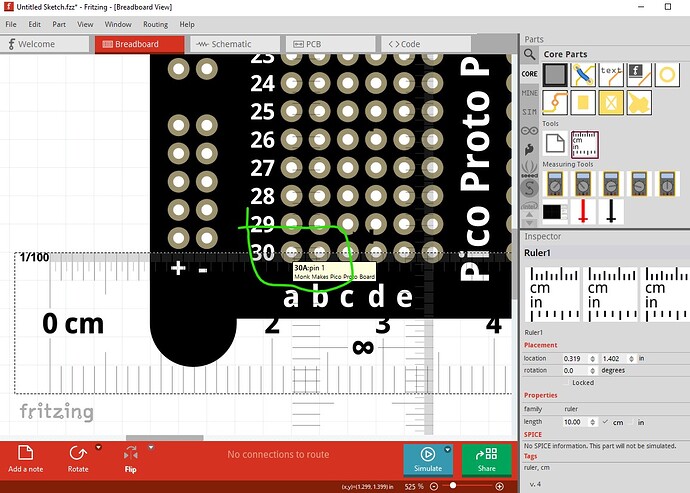Image resolution: width=690 pixels, height=493 pixels.
Task: Pick the yellow rectangle pad part
Action: pyautogui.click(x=583, y=103)
